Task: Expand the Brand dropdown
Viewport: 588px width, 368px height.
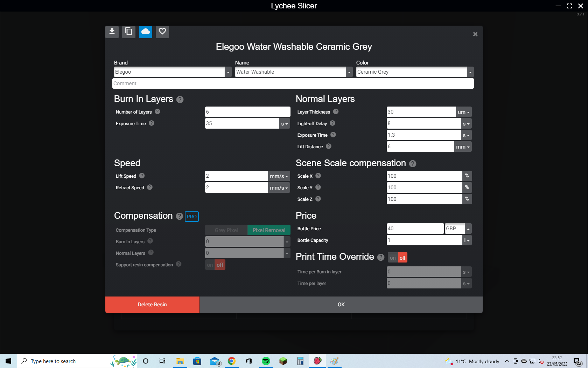Action: pos(228,72)
